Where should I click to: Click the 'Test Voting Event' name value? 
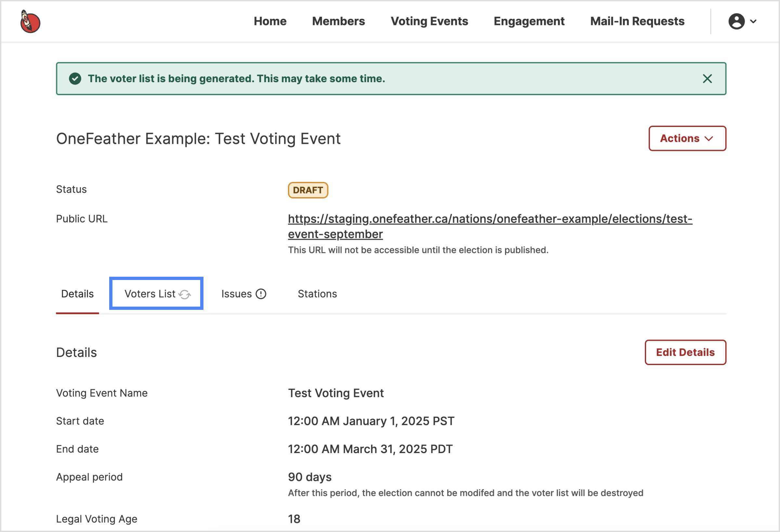click(x=336, y=393)
